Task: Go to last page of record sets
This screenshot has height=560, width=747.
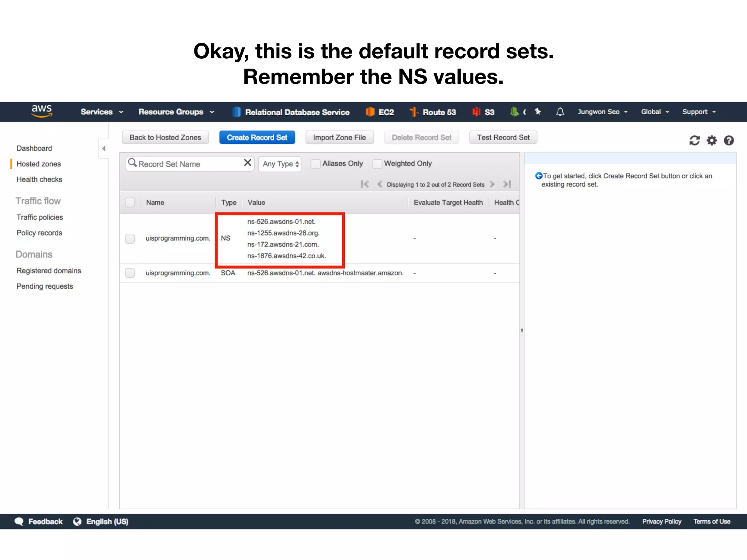Action: (507, 184)
